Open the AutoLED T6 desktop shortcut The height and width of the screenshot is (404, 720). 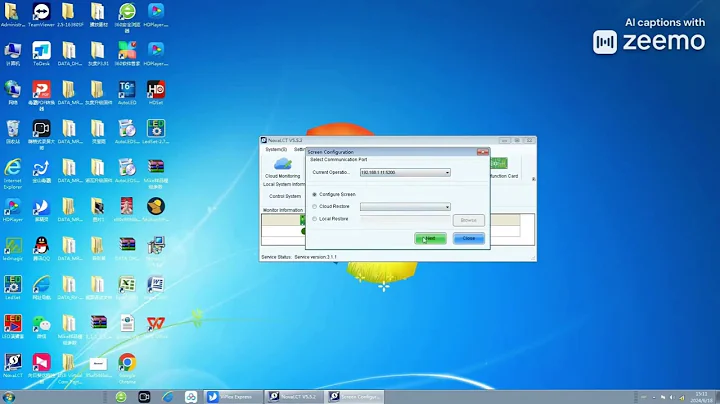click(x=127, y=93)
